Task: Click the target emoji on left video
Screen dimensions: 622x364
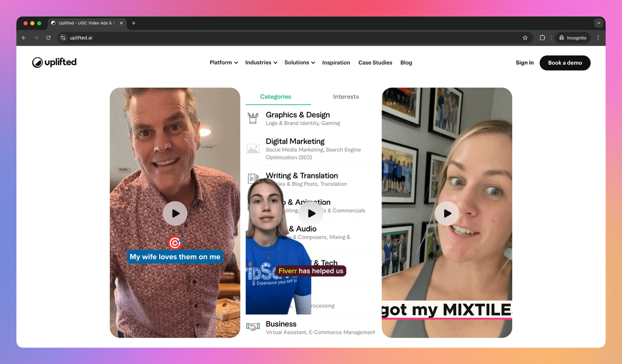Action: (175, 242)
